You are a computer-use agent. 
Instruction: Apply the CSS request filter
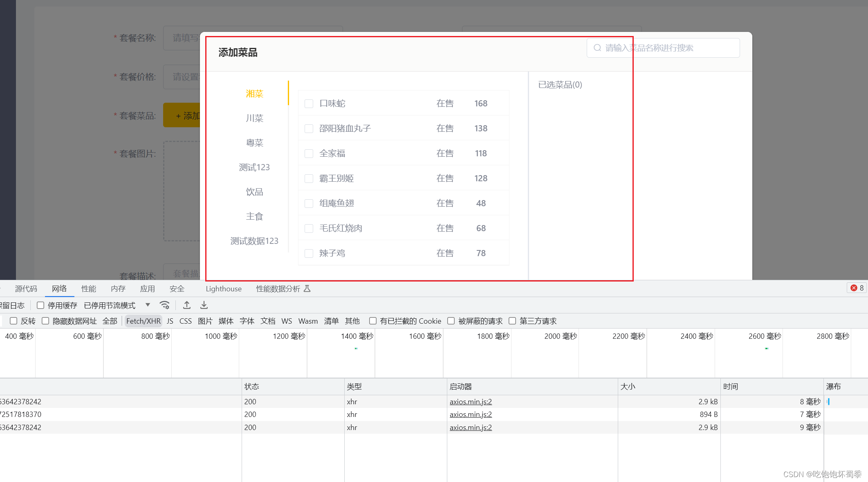pyautogui.click(x=185, y=321)
